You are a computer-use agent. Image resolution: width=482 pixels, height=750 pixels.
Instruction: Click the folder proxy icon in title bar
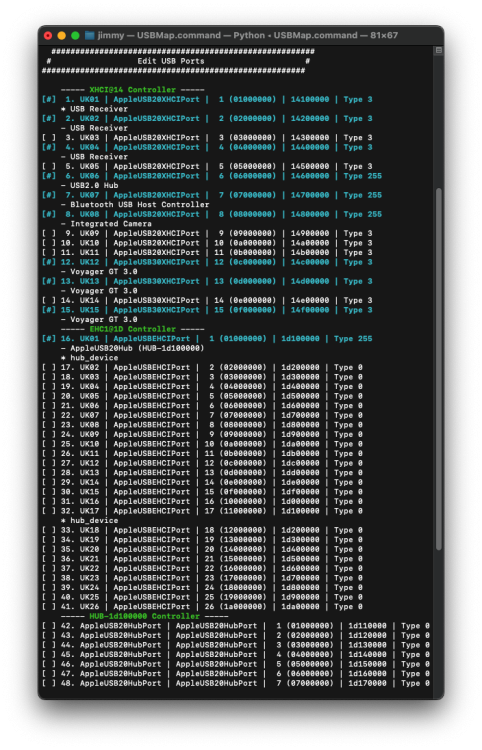click(x=89, y=35)
